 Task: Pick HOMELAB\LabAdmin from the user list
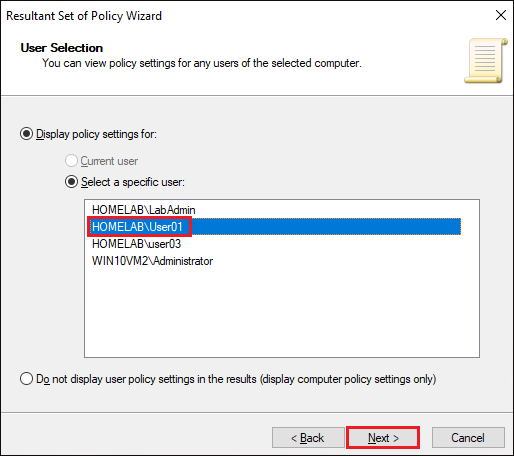[x=144, y=210]
